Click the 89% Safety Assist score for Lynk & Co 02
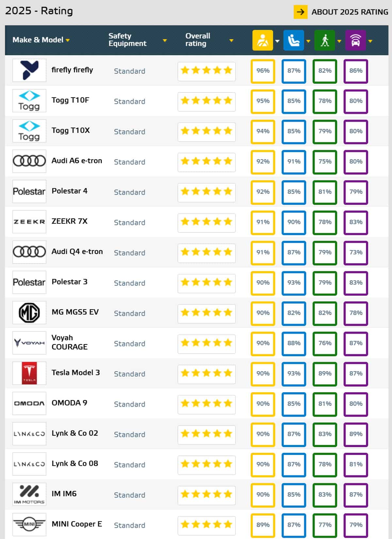Screen dimensions: 392x539 356,434
